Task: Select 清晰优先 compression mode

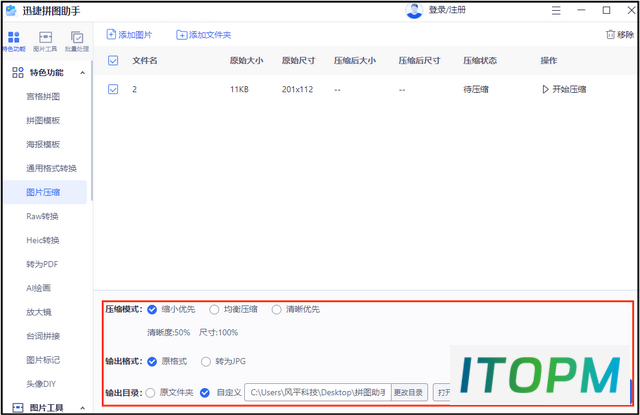Action: pos(276,310)
